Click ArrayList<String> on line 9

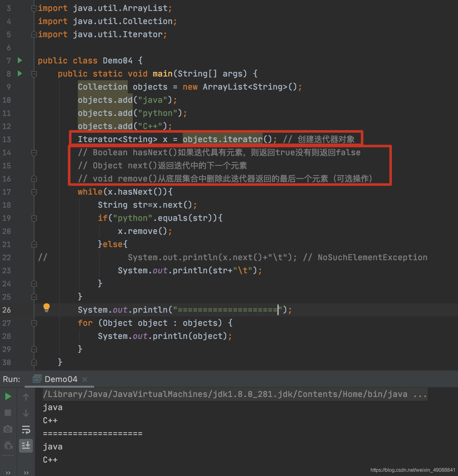pyautogui.click(x=245, y=87)
